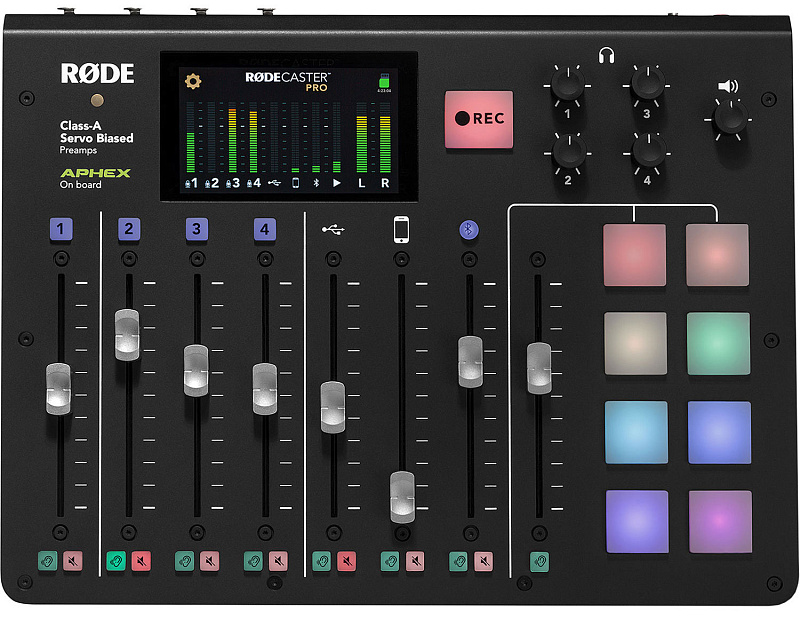
Task: Tap the Bluetooth channel icon
Action: 467,228
